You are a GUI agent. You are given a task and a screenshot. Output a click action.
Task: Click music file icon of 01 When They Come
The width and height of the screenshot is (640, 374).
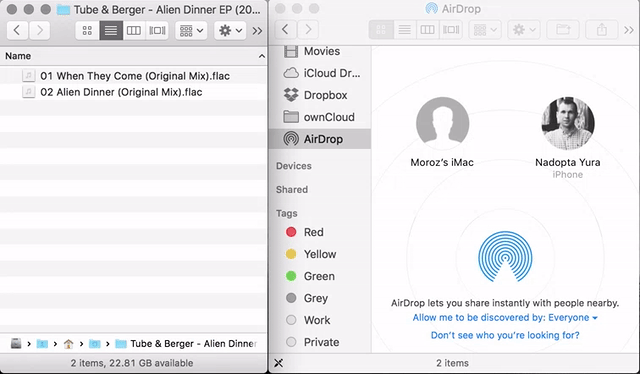click(28, 76)
